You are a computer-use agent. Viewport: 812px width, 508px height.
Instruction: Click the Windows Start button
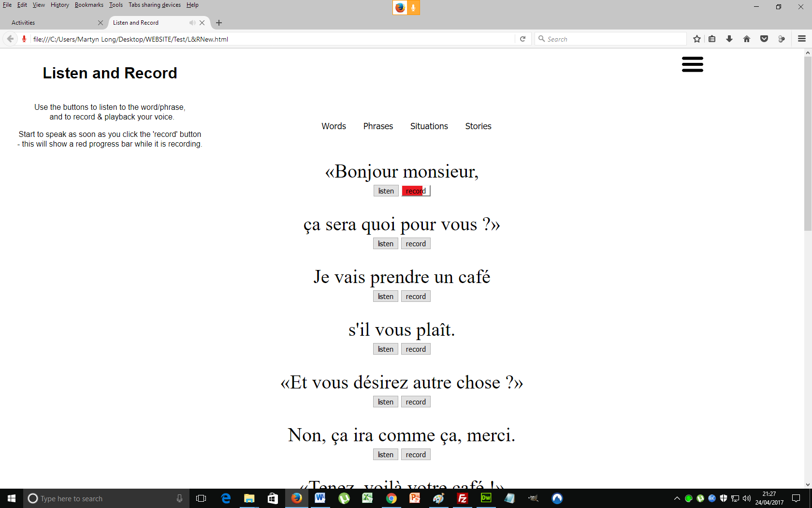click(12, 498)
